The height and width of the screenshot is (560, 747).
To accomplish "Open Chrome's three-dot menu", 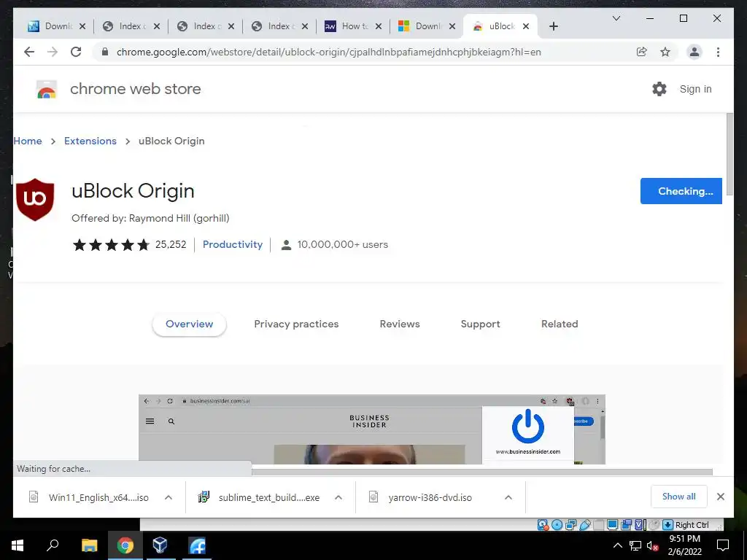I will (718, 52).
